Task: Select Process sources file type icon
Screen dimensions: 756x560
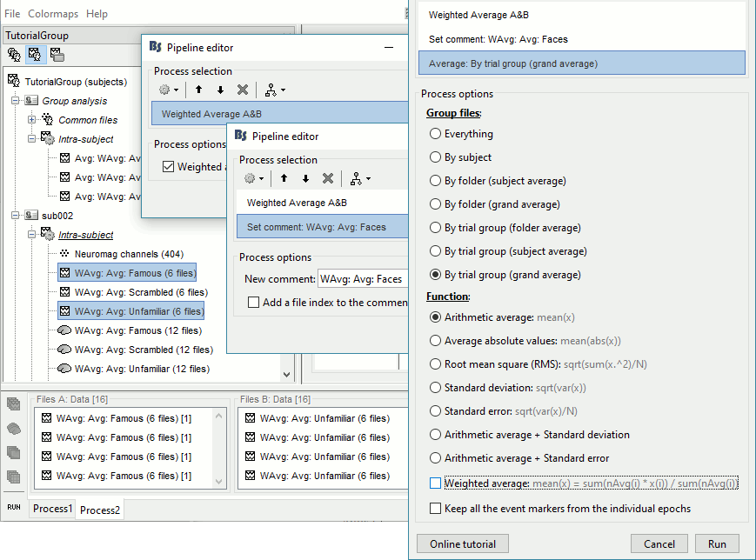Action: click(14, 428)
